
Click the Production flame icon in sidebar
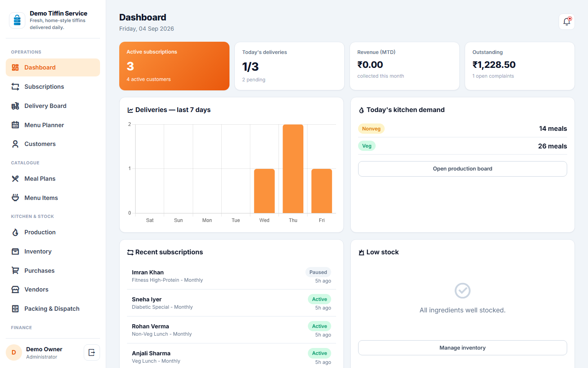[15, 232]
